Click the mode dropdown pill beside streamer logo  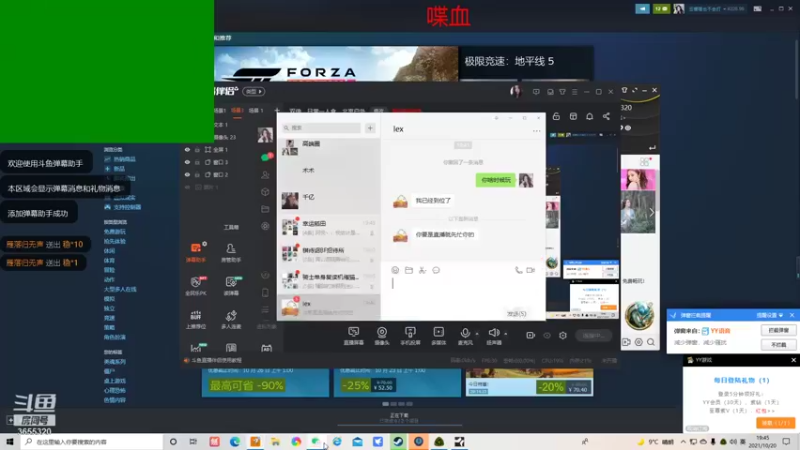(x=254, y=91)
